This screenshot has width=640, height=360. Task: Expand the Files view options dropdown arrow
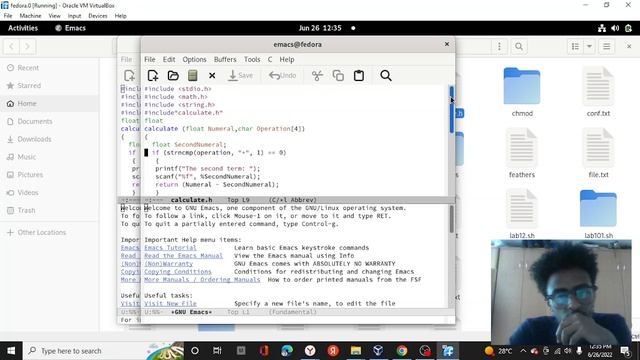coord(589,47)
